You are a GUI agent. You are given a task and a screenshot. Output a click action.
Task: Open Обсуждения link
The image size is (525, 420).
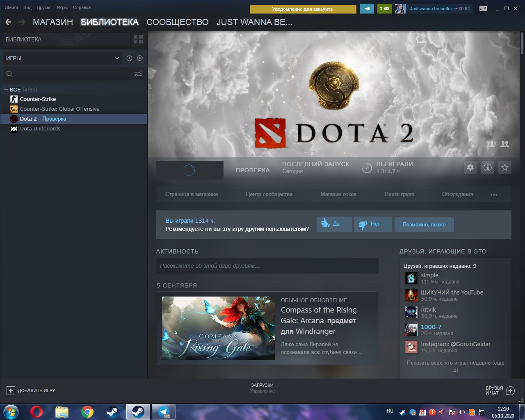pos(457,194)
